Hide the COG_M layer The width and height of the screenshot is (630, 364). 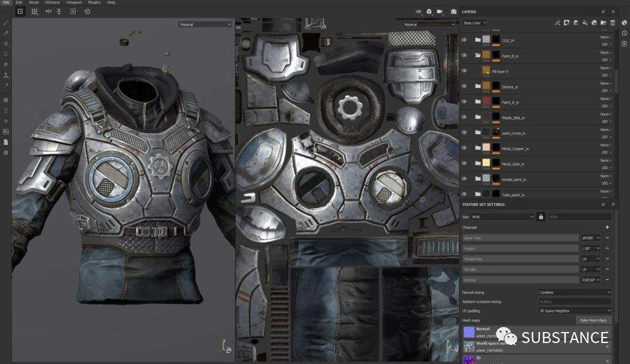pos(464,40)
